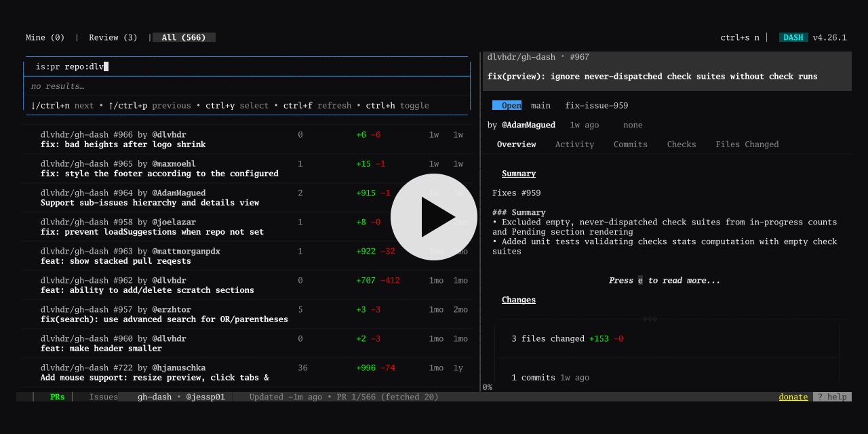Switch to the Mine (0) section
This screenshot has width=868, height=434.
45,37
